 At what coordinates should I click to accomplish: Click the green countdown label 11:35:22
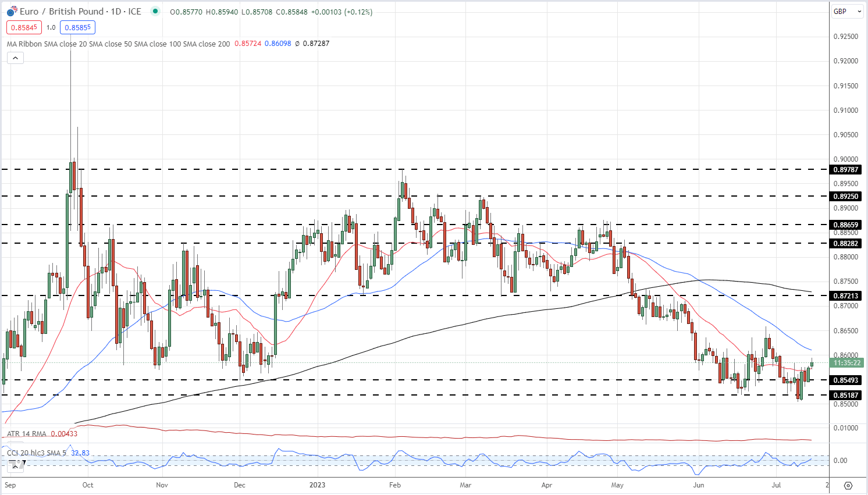(x=847, y=363)
